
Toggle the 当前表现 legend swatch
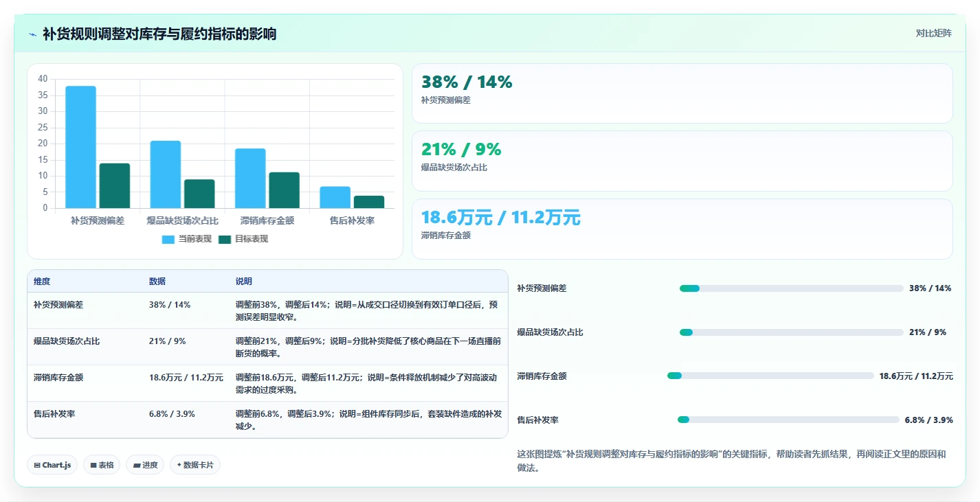pos(168,239)
